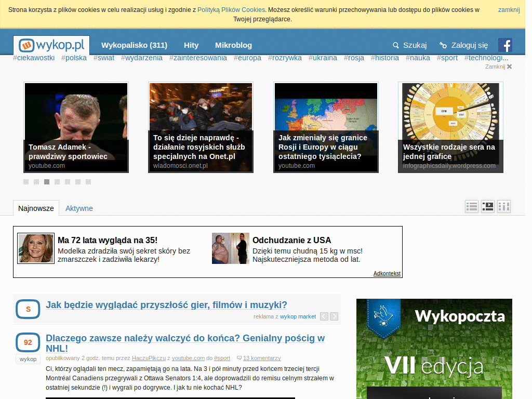Open Polityką Plików Cookies link
The width and height of the screenshot is (532, 399).
point(231,10)
